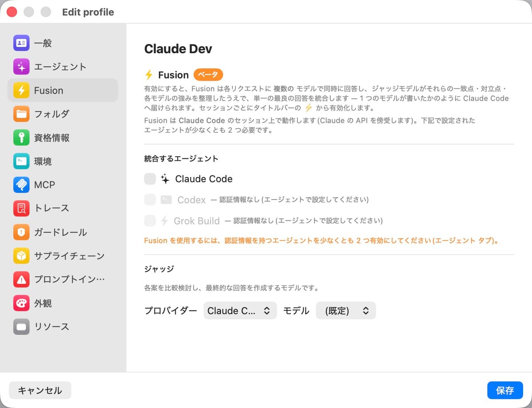Image resolution: width=532 pixels, height=408 pixels.
Task: Toggle the Codex checkbox
Action: tap(150, 200)
